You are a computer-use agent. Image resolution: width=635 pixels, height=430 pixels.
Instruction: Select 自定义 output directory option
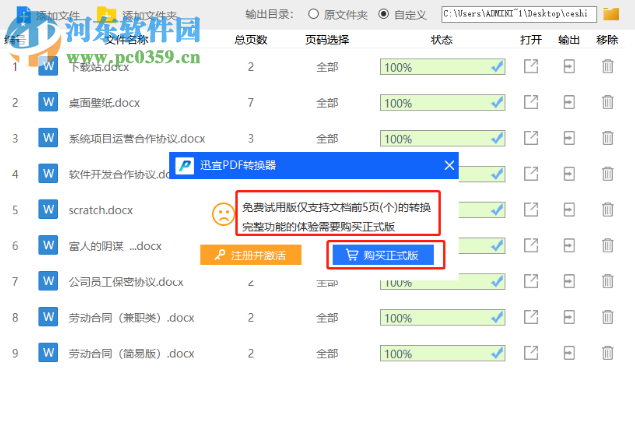pos(383,14)
